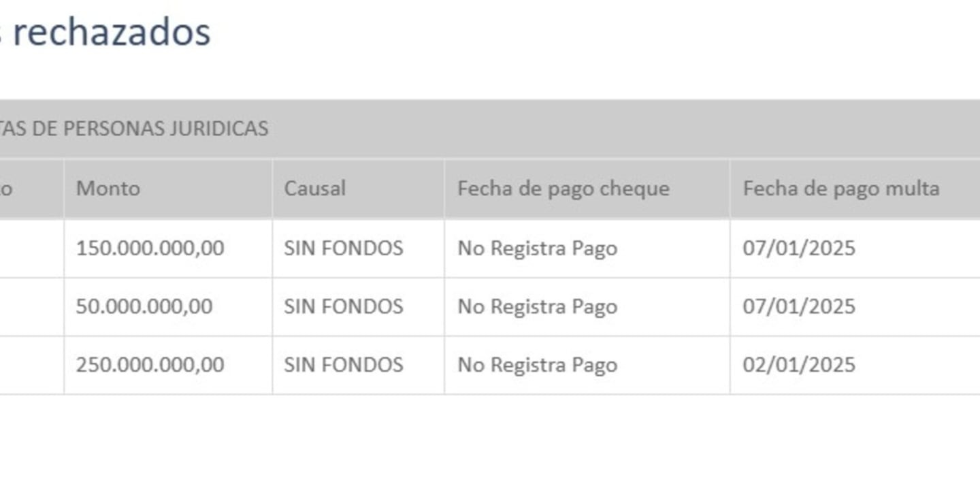Select the Fecha de pago cheque header

coord(587,189)
